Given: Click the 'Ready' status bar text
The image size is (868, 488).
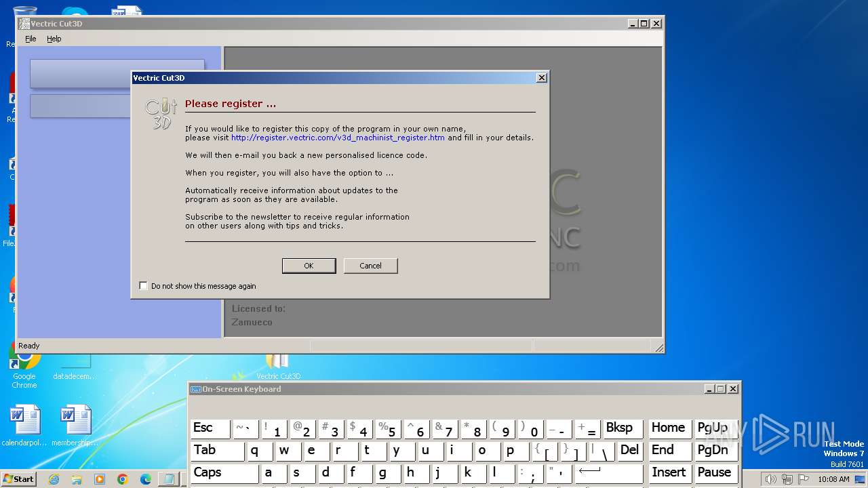Looking at the screenshot, I should click(x=29, y=346).
